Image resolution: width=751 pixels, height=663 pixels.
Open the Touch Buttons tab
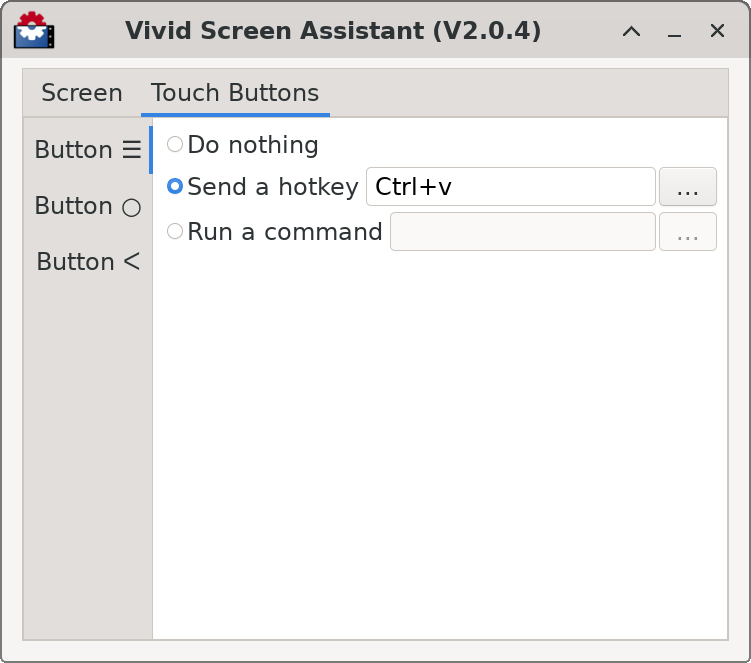(x=235, y=94)
